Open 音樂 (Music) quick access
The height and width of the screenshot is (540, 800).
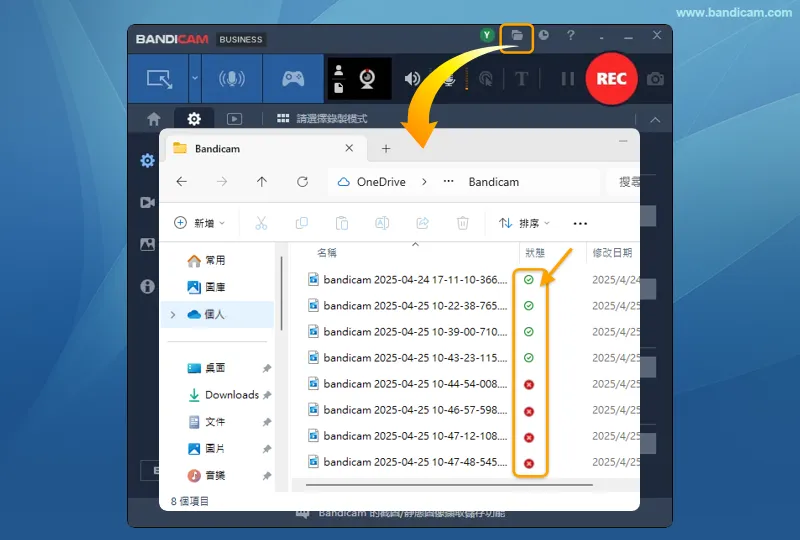[207, 476]
